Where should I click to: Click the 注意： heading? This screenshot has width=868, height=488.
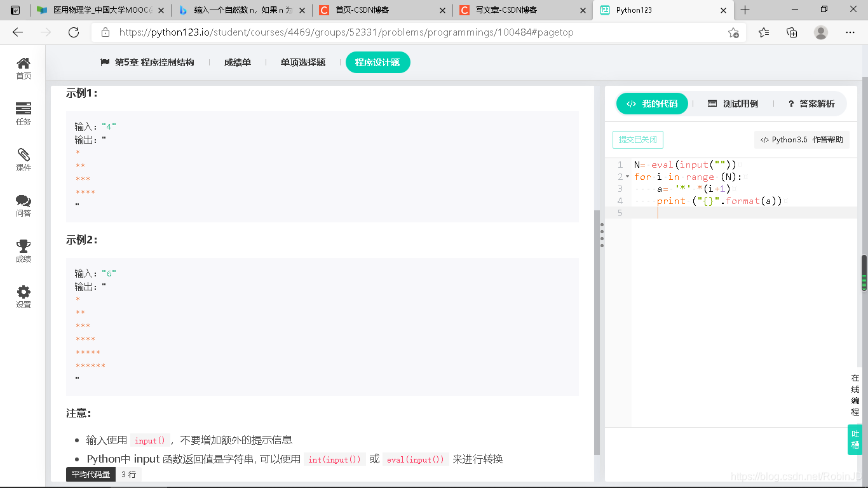[x=79, y=413]
